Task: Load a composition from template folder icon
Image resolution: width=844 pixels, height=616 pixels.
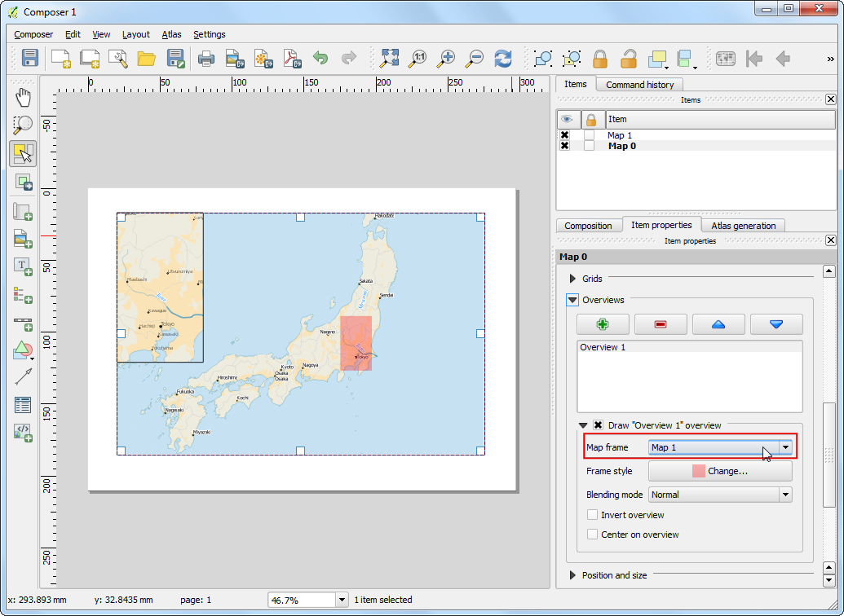Action: tap(147, 58)
